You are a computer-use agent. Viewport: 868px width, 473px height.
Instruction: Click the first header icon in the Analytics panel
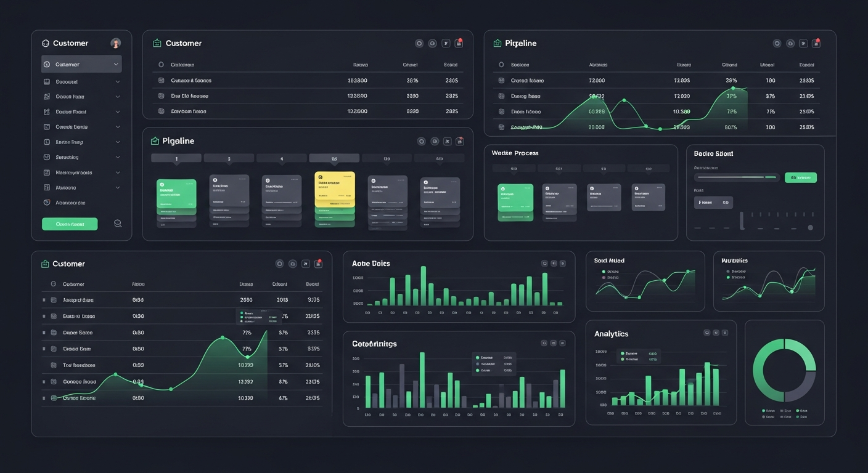(x=707, y=333)
